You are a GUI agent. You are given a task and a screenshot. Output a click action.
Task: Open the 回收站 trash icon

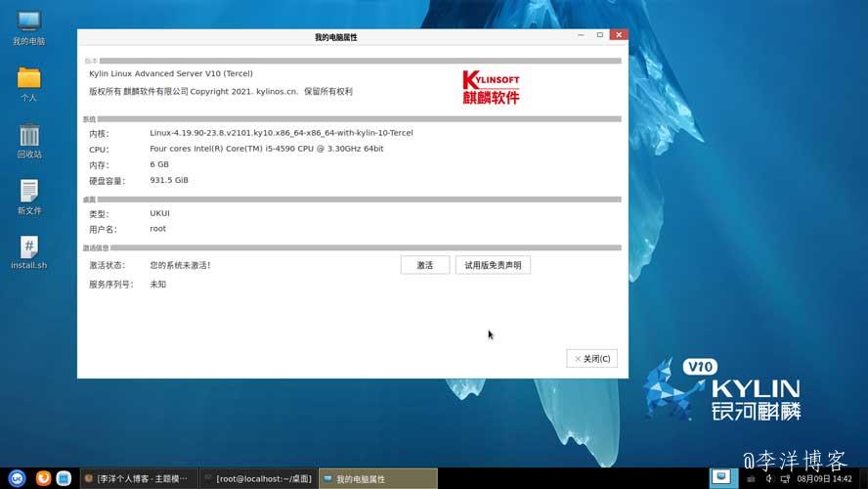pos(28,140)
